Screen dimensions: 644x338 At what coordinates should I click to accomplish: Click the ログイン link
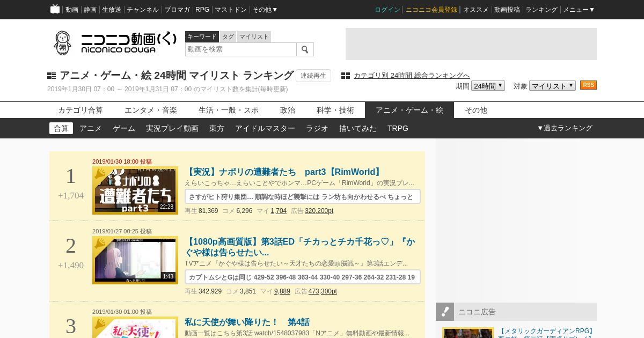coord(387,10)
